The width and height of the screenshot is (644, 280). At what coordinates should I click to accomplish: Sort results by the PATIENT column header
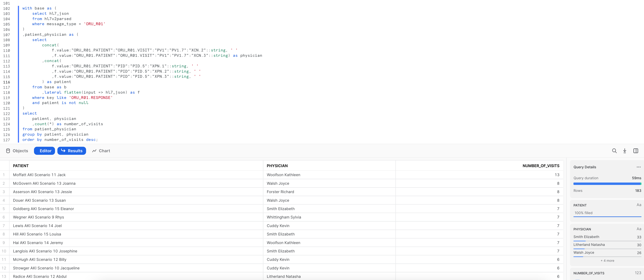21,166
